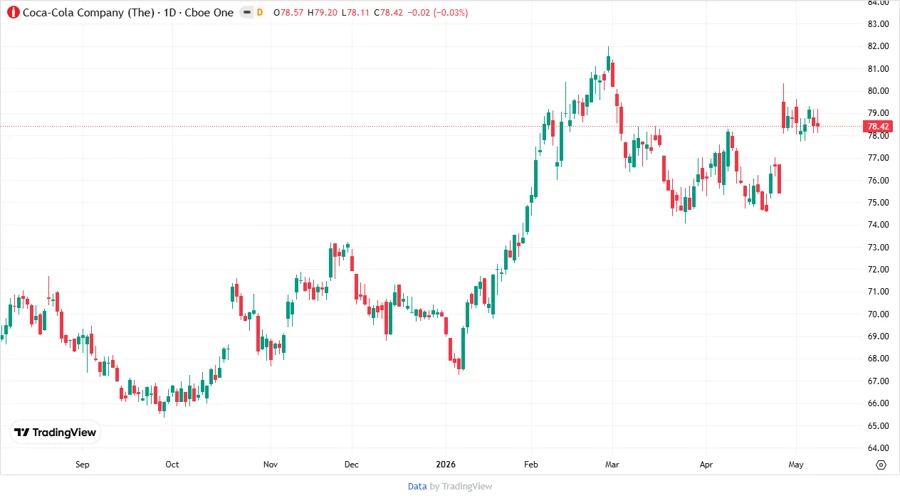Screen dimensions: 900x498
Task: Open chart settings gear icon
Action: coord(881,465)
